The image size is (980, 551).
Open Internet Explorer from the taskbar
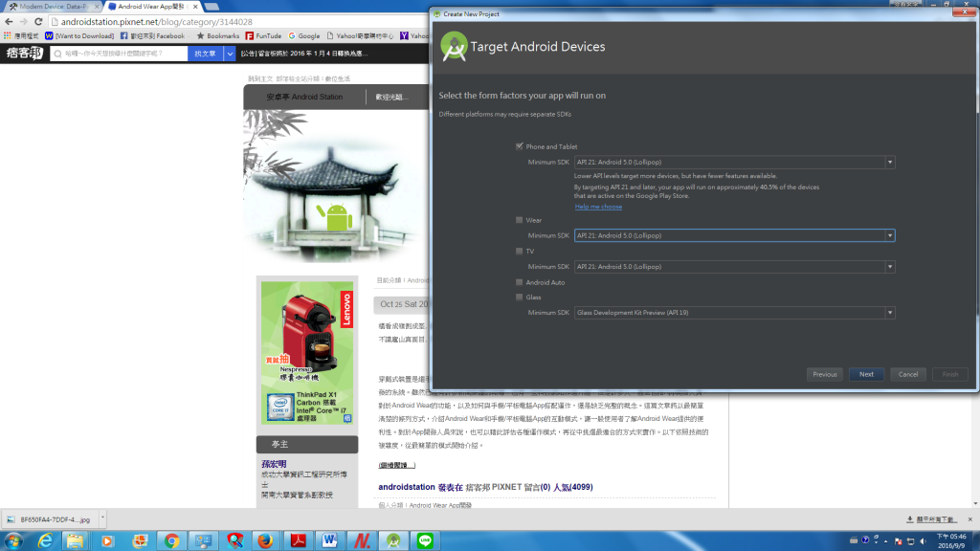45,541
